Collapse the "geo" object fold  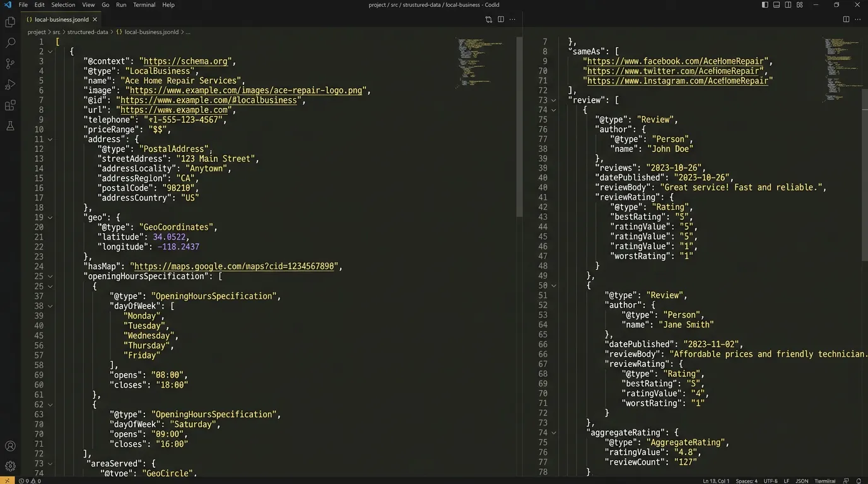coord(50,217)
